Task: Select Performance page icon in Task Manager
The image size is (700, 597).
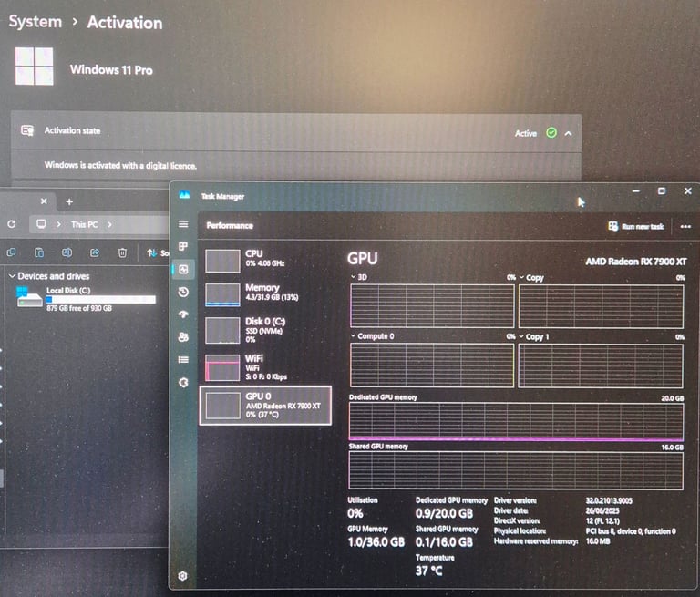Action: [183, 269]
